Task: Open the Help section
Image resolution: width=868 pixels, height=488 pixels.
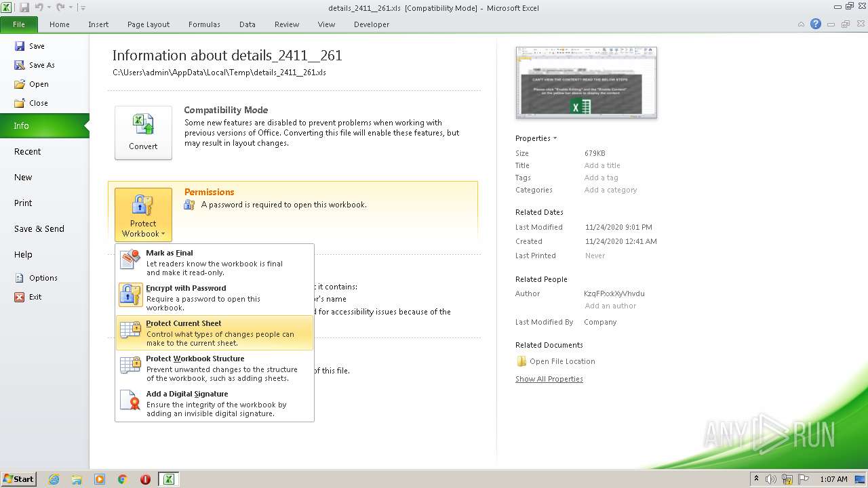Action: point(44,255)
